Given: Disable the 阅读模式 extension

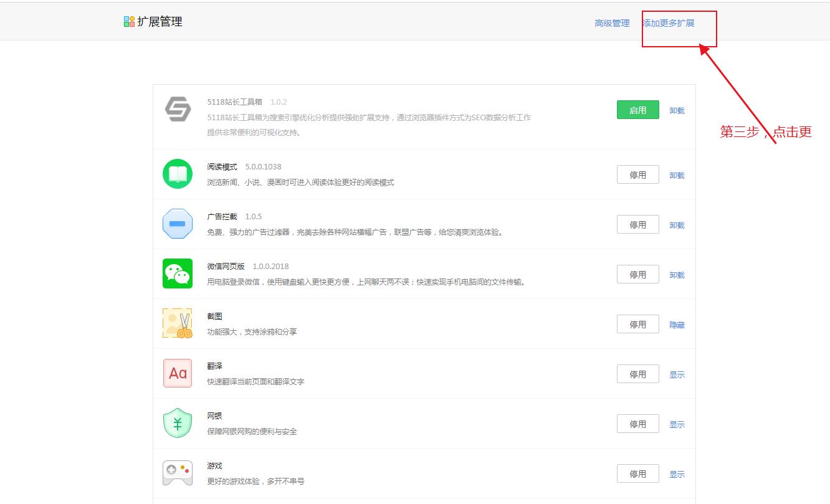Looking at the screenshot, I should coord(637,174).
